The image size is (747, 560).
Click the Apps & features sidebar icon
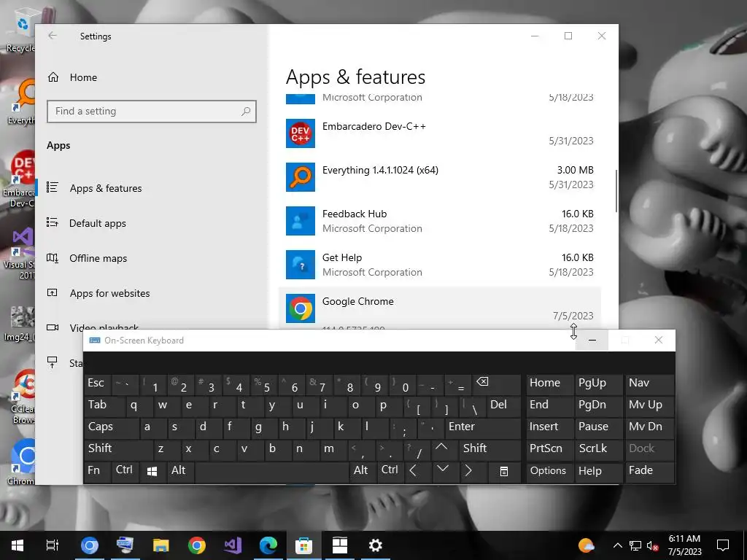pyautogui.click(x=53, y=187)
